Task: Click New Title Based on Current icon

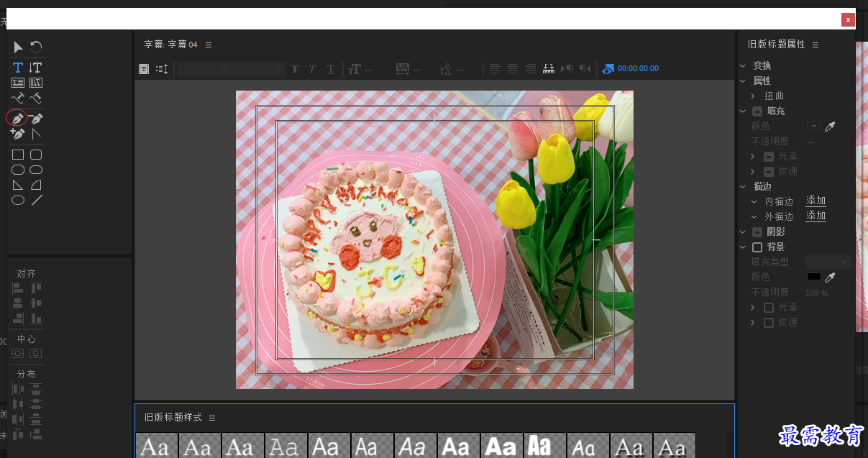Action: [x=144, y=69]
